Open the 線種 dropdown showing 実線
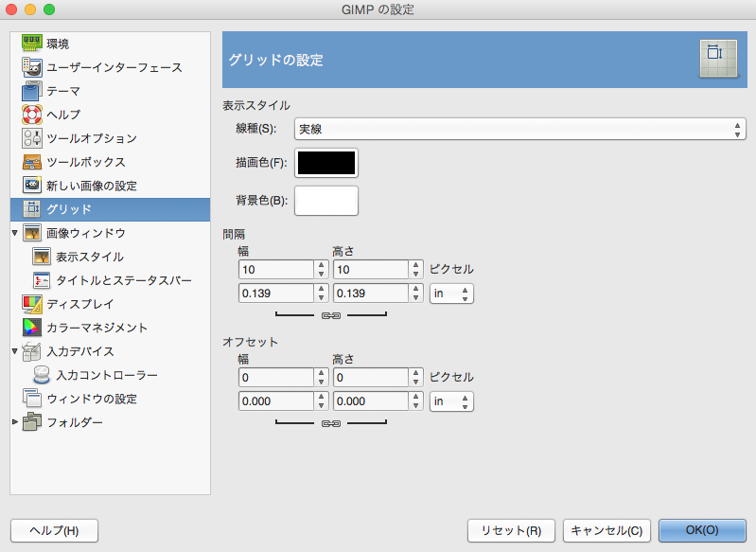This screenshot has width=756, height=552. [x=519, y=129]
